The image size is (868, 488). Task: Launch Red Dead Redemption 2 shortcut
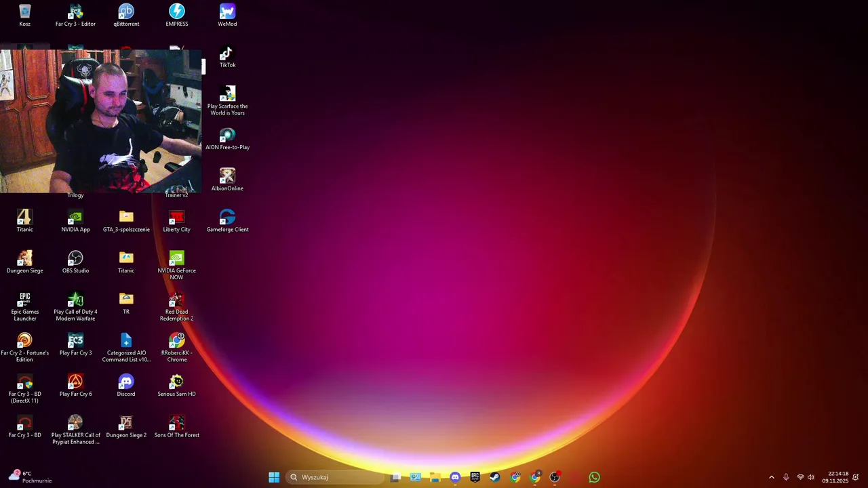pyautogui.click(x=176, y=307)
